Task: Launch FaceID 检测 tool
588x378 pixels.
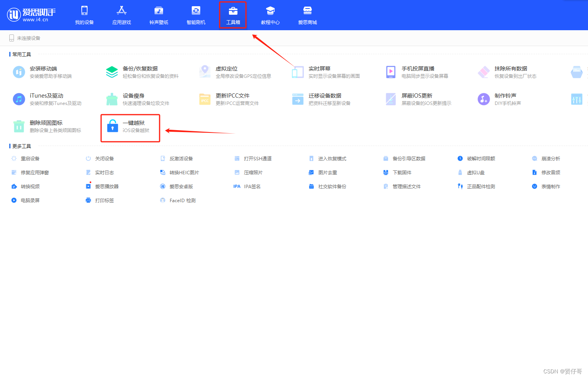Action: (178, 200)
